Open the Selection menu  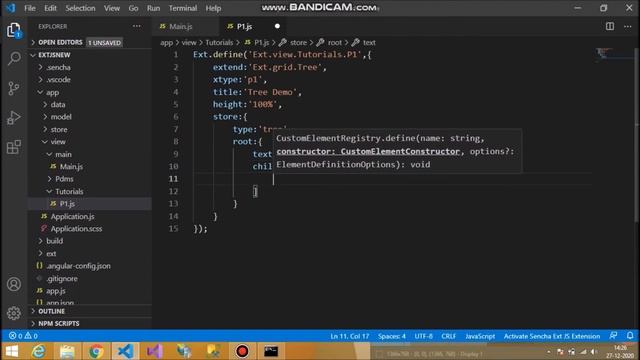coord(80,8)
